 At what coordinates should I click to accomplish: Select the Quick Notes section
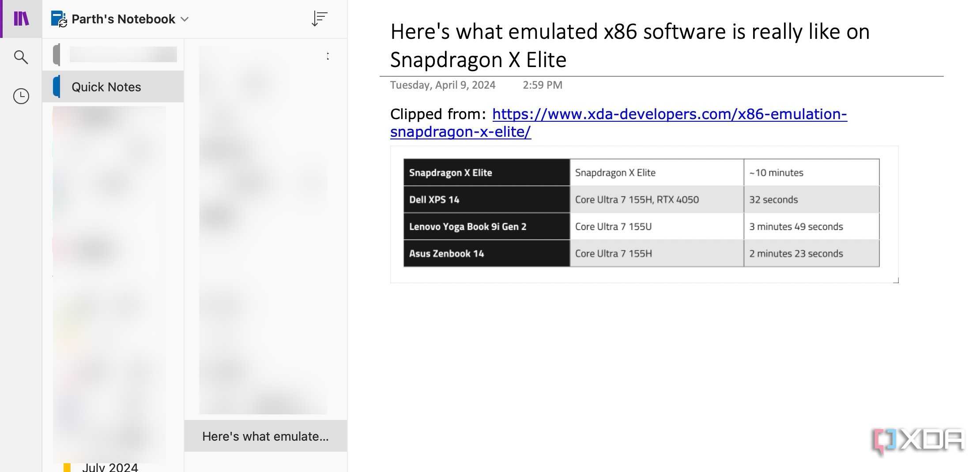point(113,86)
